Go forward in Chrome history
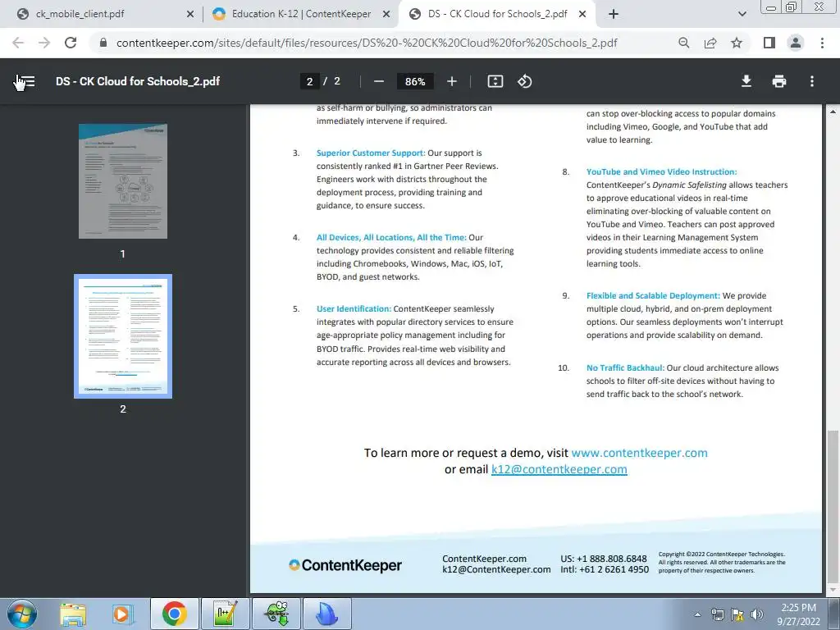This screenshot has width=840, height=630. tap(44, 43)
